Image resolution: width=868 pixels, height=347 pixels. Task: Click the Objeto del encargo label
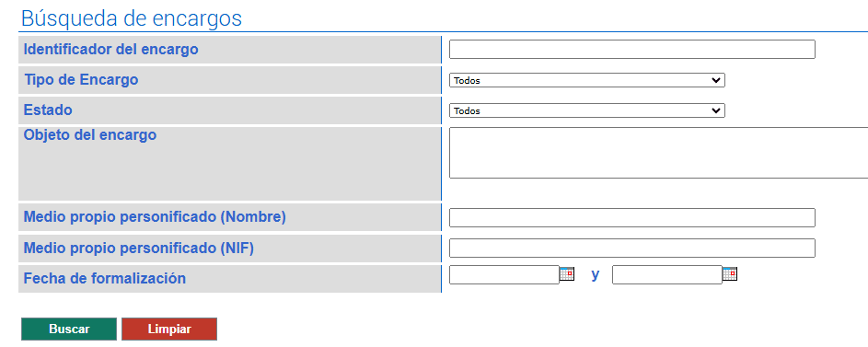coord(89,135)
